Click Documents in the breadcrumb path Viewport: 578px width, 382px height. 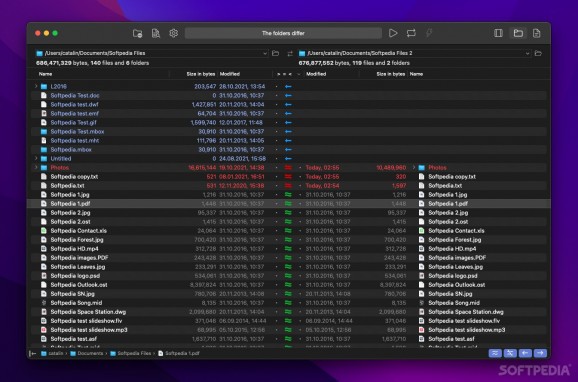click(90, 353)
